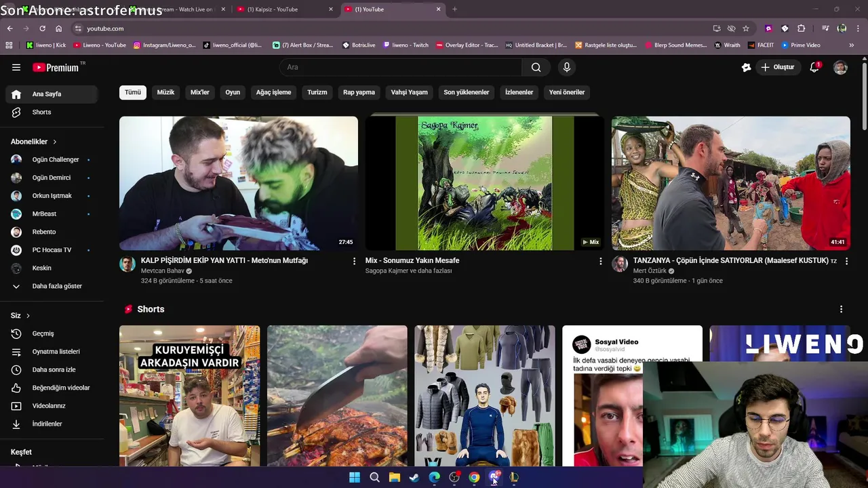Open the account avatar menu
Screen dimensions: 868x488
click(x=840, y=67)
